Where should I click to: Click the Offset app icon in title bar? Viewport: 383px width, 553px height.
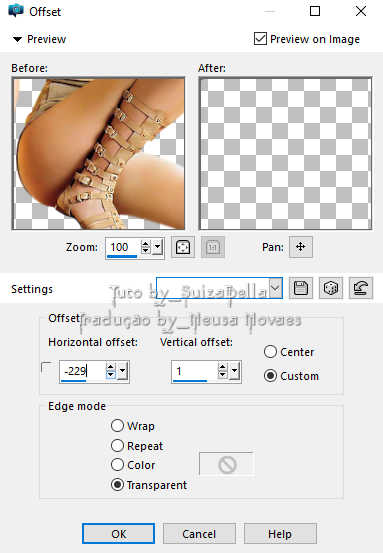coord(16,11)
